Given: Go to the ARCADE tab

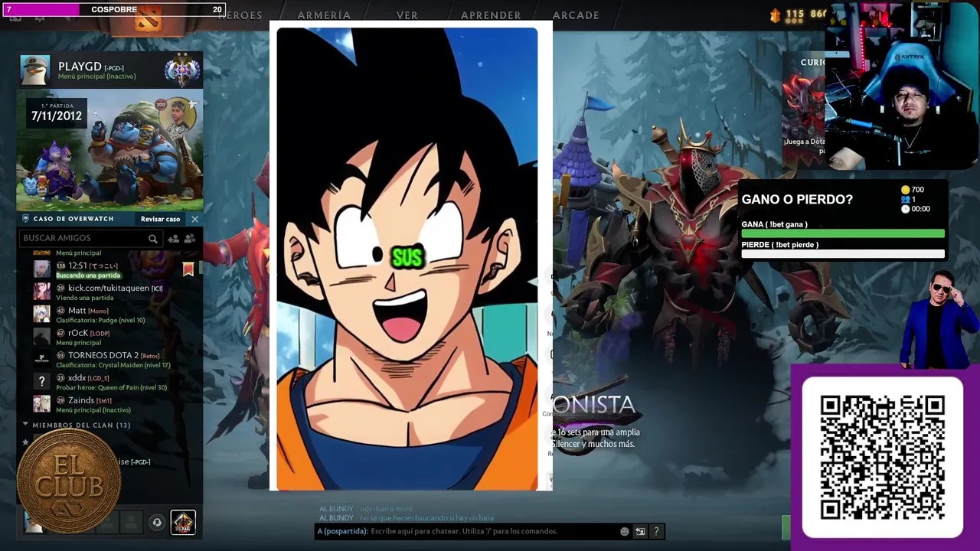Looking at the screenshot, I should tap(576, 15).
